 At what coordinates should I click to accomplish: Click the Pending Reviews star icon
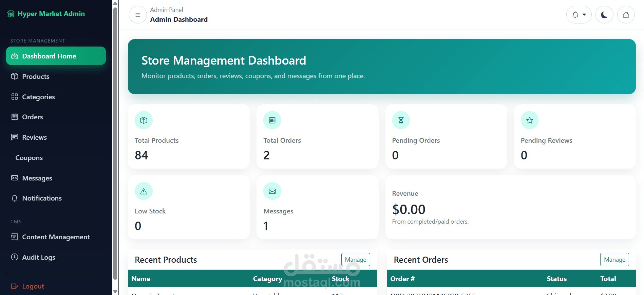tap(529, 120)
